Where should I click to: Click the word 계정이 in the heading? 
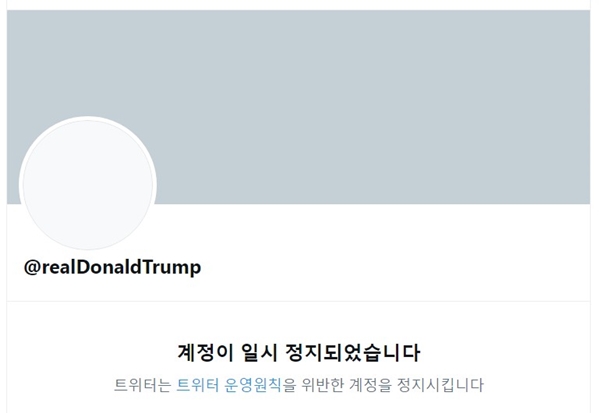[x=205, y=353]
